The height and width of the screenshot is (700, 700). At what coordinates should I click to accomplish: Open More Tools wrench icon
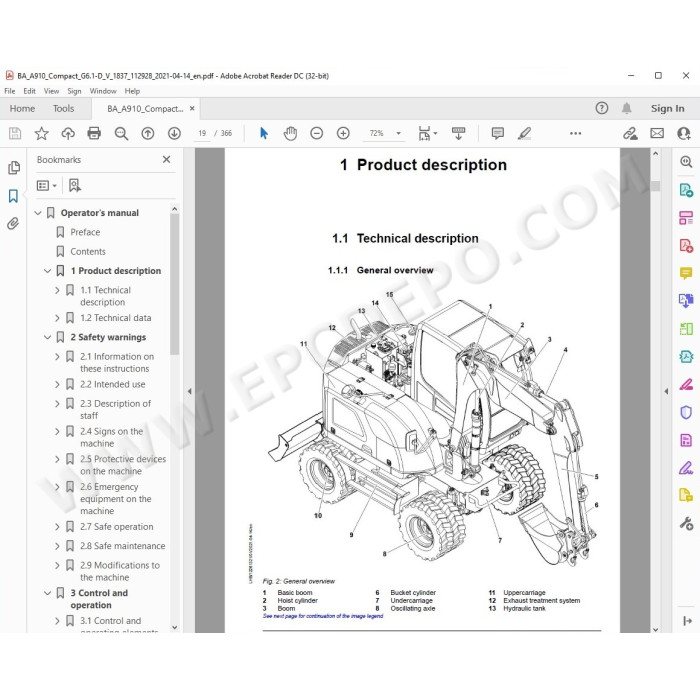[x=686, y=523]
